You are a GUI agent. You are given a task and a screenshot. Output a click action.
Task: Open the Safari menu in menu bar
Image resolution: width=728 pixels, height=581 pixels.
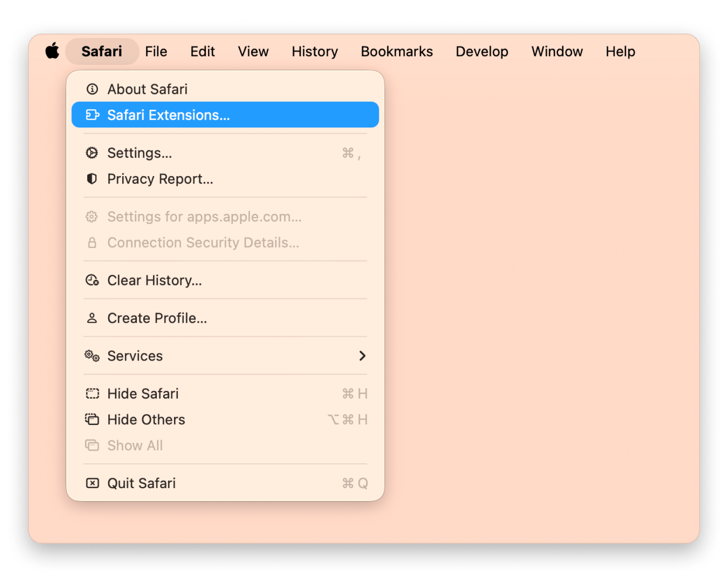pos(102,51)
